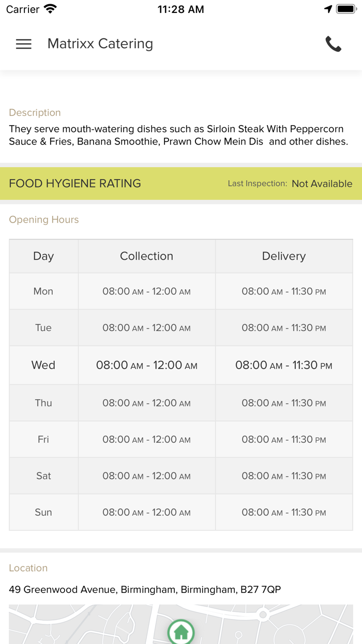Tap the Wi-Fi icon in the status bar
362x644 pixels.
(50, 8)
